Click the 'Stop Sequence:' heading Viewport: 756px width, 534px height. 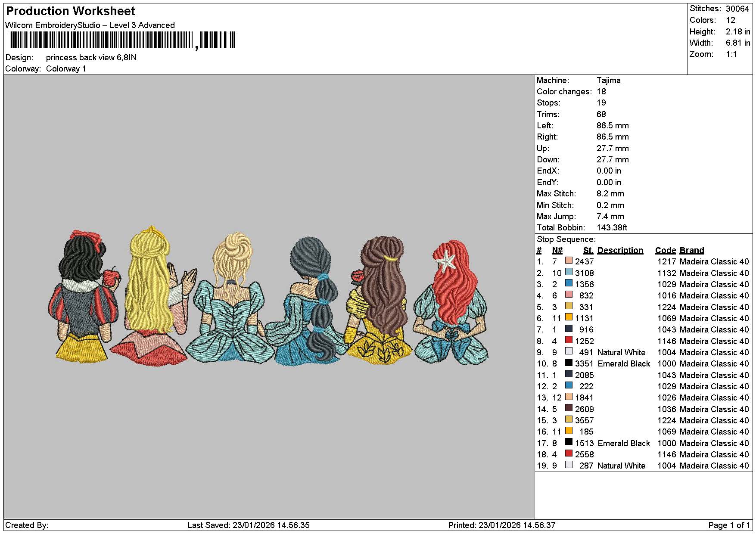566,239
